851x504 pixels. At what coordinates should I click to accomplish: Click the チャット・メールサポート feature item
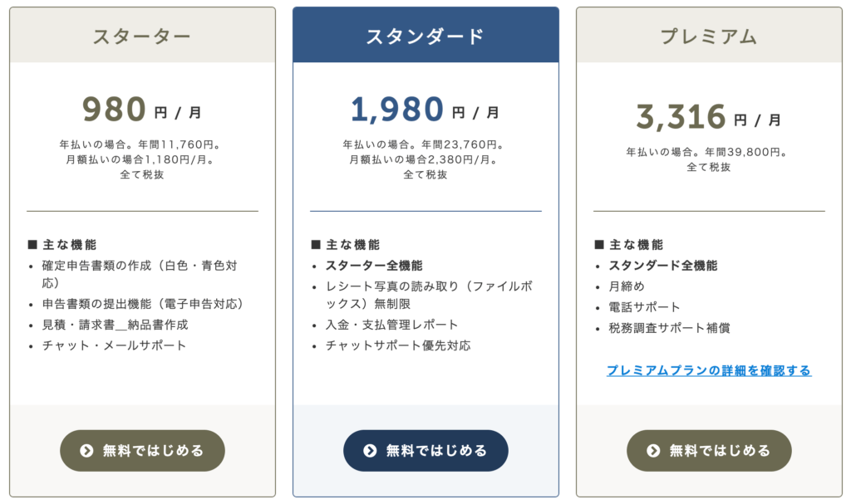115,345
